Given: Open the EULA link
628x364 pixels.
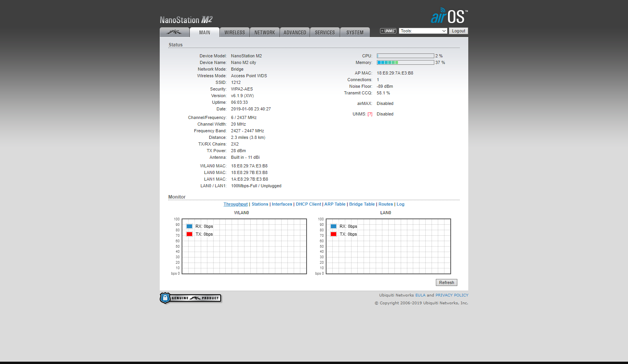Looking at the screenshot, I should [420, 295].
